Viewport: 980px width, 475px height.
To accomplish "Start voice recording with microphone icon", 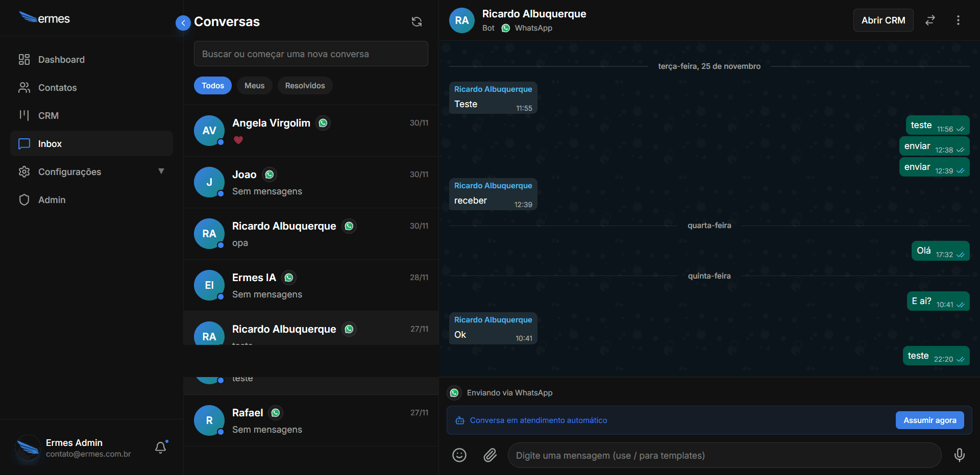I will 959,455.
